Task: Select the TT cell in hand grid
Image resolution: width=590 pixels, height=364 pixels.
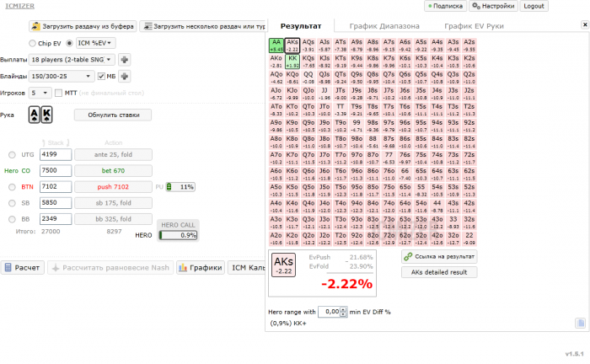Action: [341, 110]
